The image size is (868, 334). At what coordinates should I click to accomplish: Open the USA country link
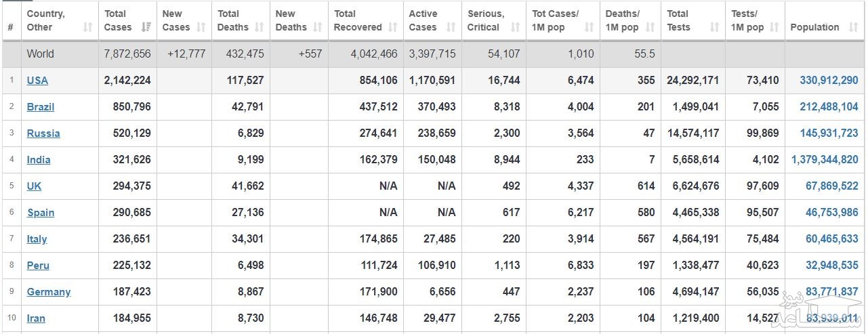point(37,81)
